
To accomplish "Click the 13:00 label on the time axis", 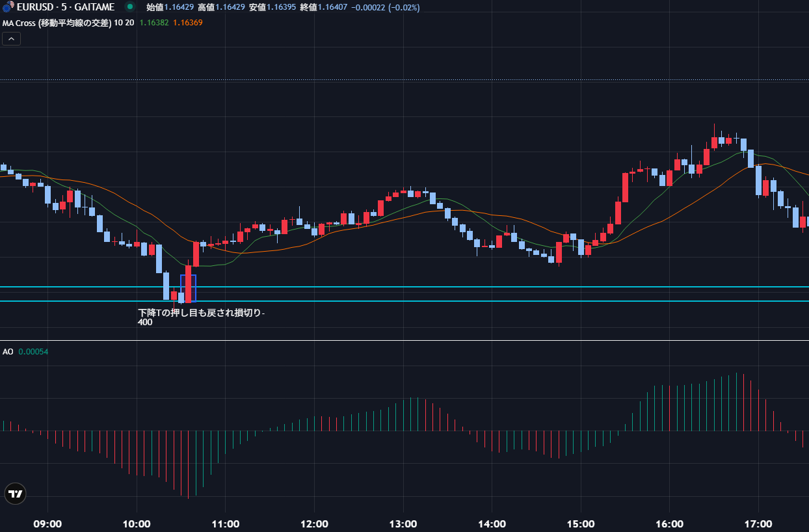I will 403,524.
